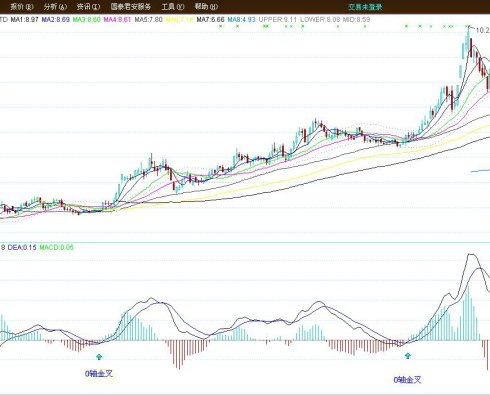Select the green MA3 indicator label
This screenshot has width=490, height=395.
click(87, 20)
